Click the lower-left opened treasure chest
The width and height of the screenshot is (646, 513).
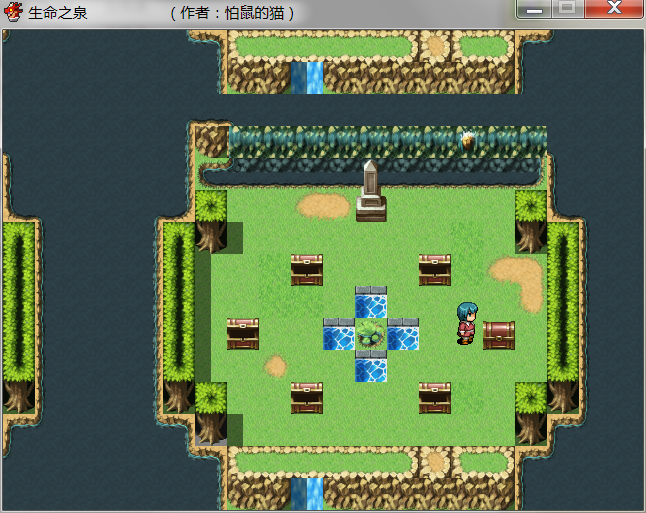307,398
